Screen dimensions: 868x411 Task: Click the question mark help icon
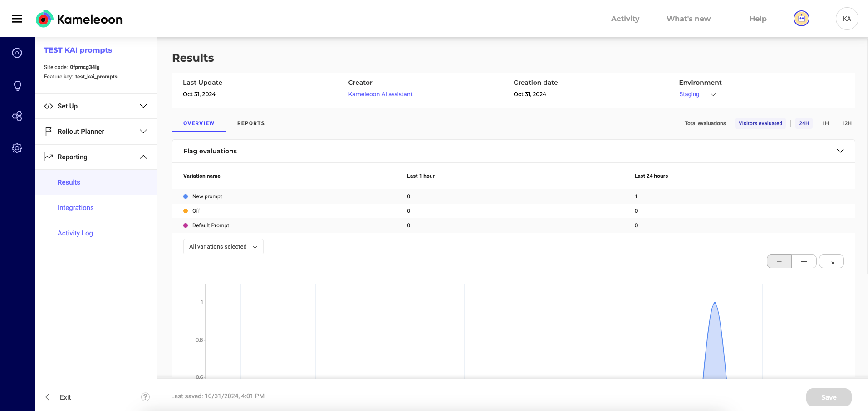pyautogui.click(x=145, y=397)
